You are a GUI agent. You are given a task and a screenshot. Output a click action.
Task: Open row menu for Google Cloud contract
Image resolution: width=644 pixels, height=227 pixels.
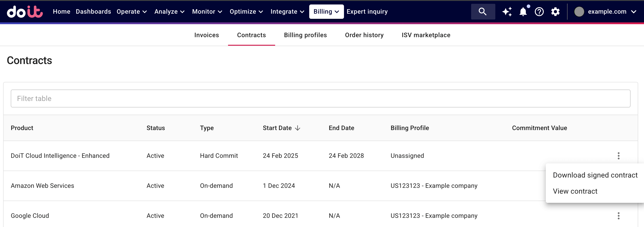tap(618, 216)
